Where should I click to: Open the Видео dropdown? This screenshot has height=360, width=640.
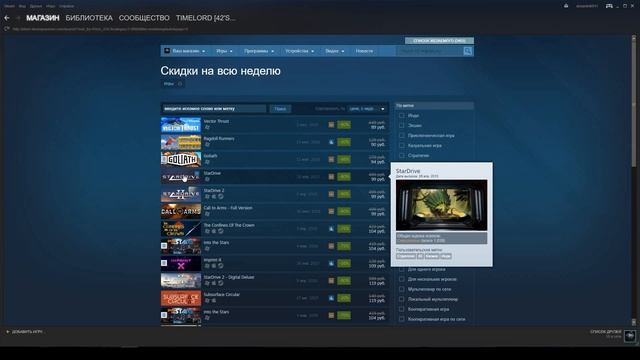[335, 51]
